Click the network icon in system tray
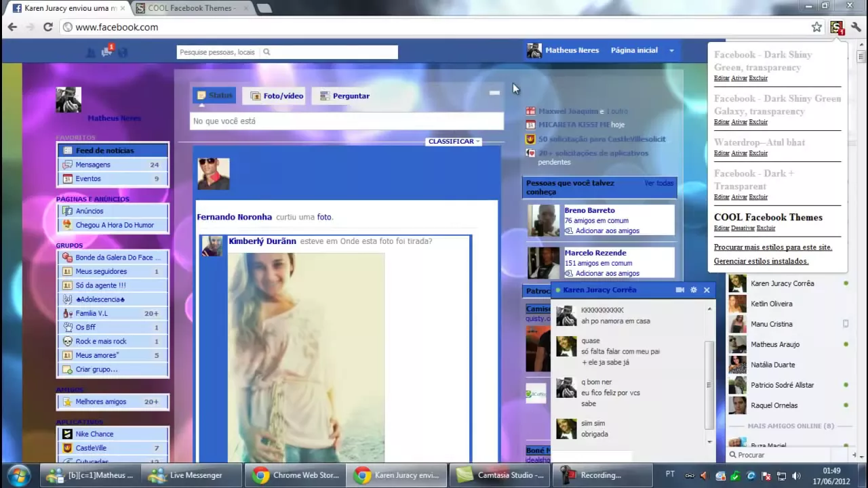The width and height of the screenshot is (868, 488). coord(781,476)
